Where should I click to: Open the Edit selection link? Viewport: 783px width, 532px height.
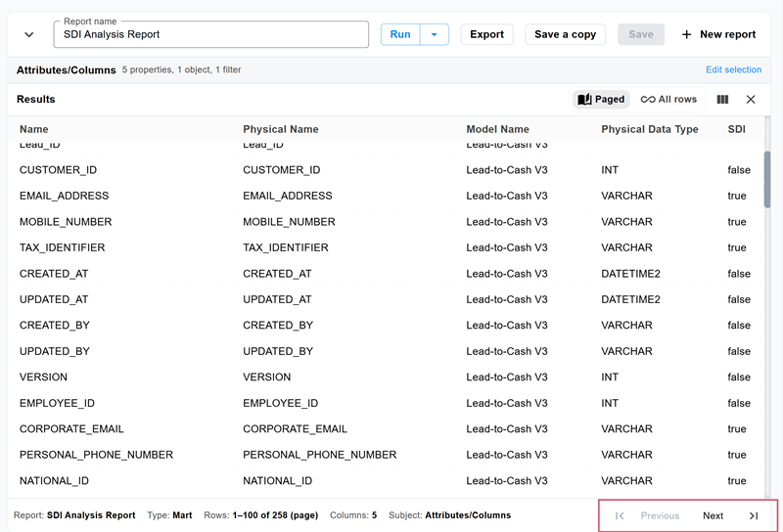tap(733, 69)
